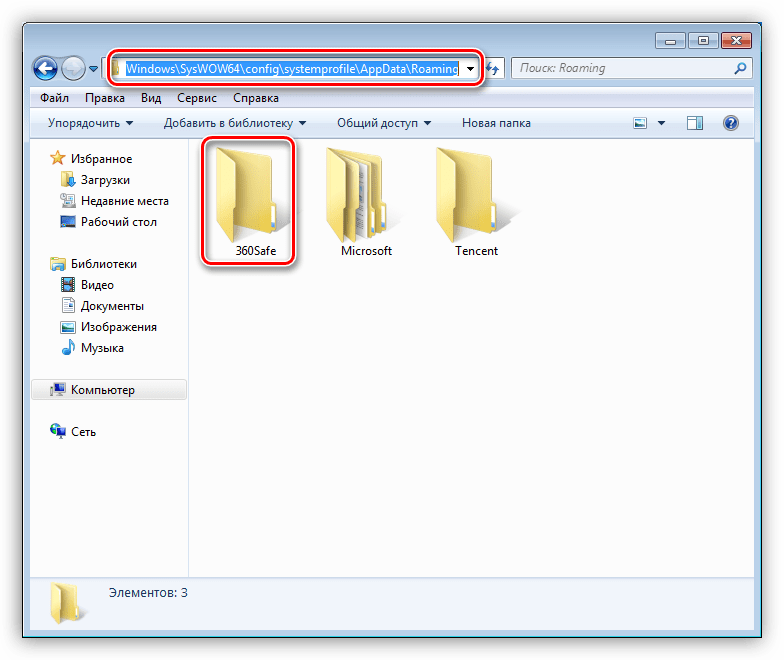
Task: Click the Музыка note icon
Action: (x=68, y=347)
